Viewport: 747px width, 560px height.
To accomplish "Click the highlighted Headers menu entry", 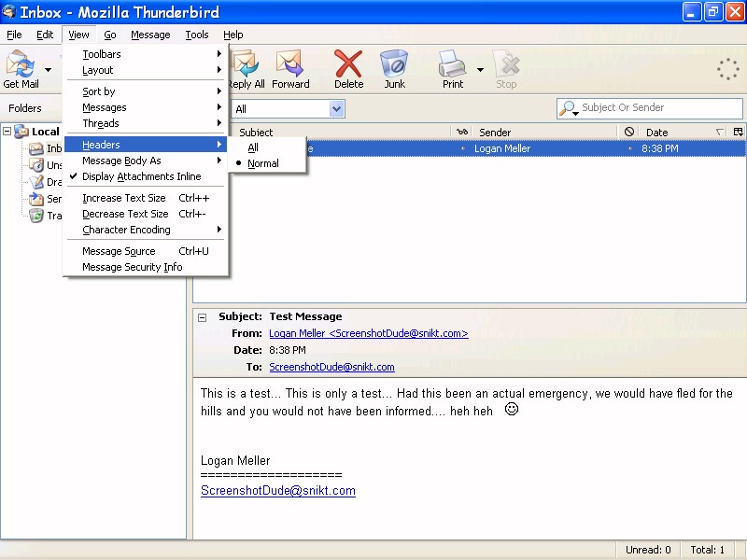I will pos(147,145).
